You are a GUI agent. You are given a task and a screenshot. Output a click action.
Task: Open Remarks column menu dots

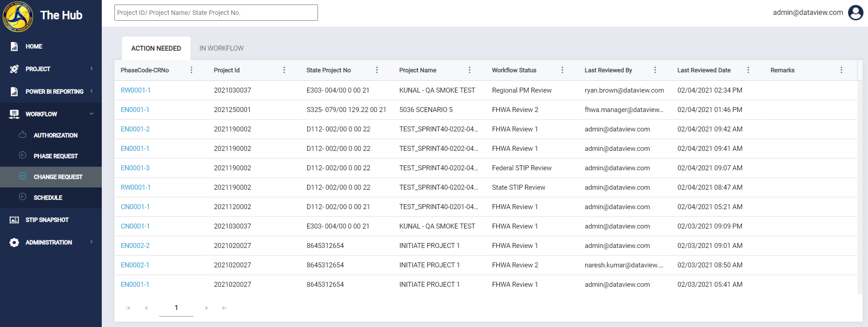[841, 70]
